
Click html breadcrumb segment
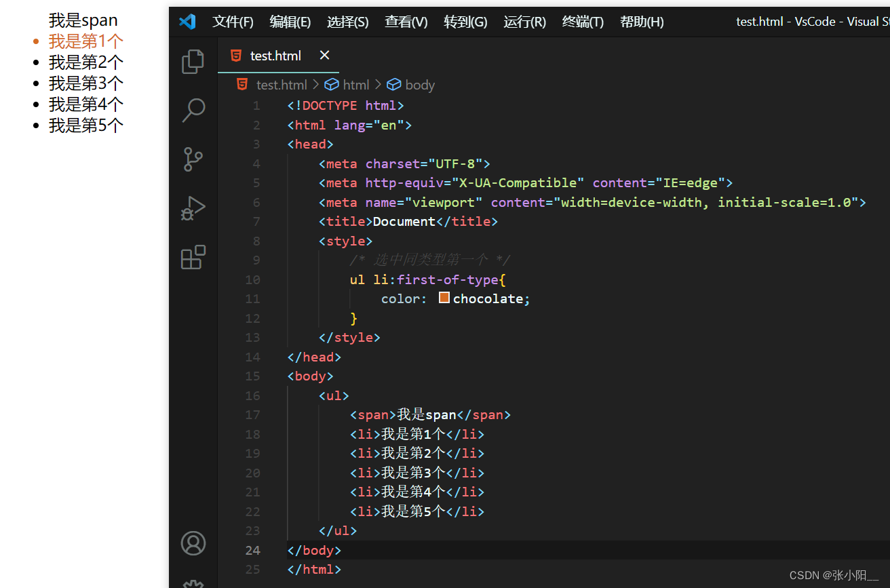coord(355,85)
